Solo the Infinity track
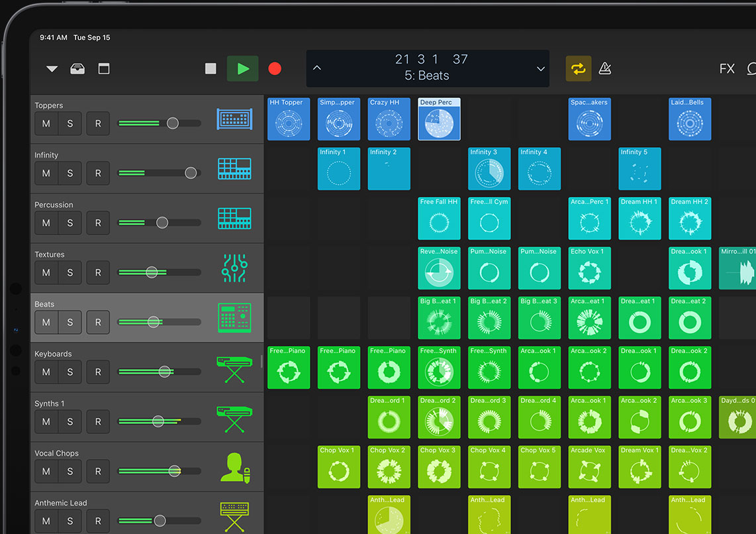756x534 pixels. [70, 173]
